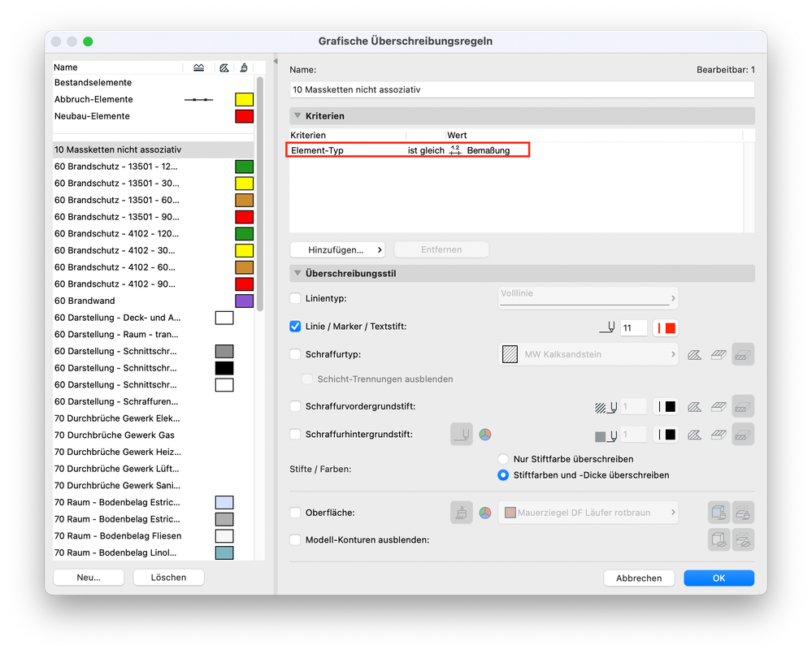Screen dimensions: 812x654
Task: Select rule Neubau-Elemente
Action: (x=154, y=116)
